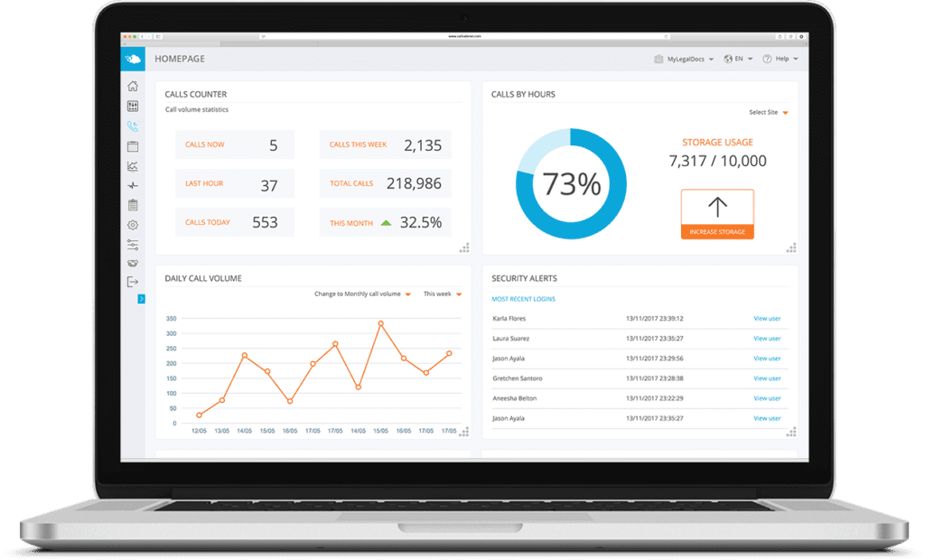Click the clipboard reports icon in sidebar

(x=133, y=205)
